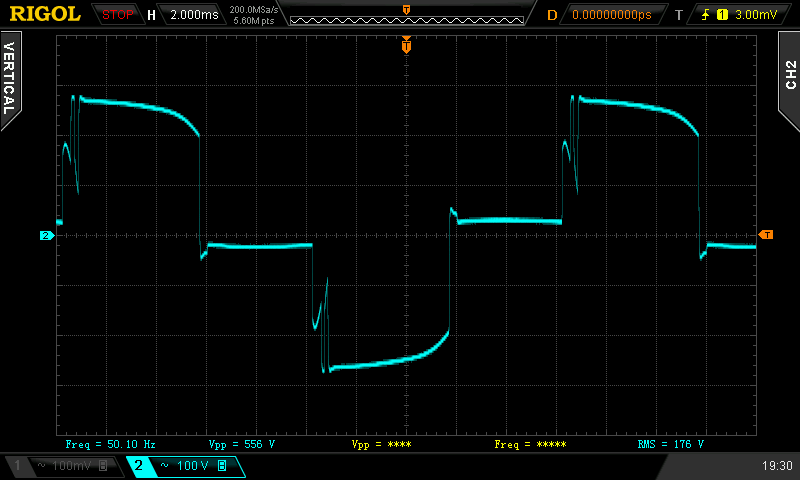Select the RMS = 176 V measurement
Viewport: 800px width, 480px height.
pos(670,443)
